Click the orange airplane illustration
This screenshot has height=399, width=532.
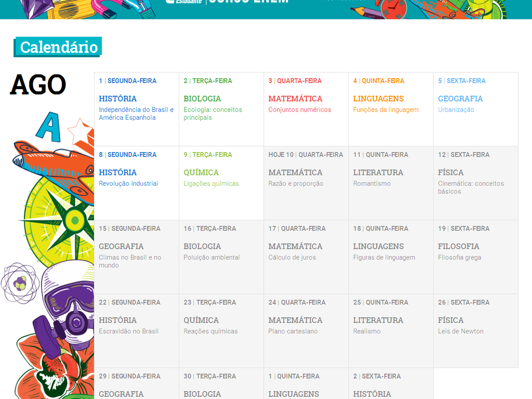[x=49, y=162]
